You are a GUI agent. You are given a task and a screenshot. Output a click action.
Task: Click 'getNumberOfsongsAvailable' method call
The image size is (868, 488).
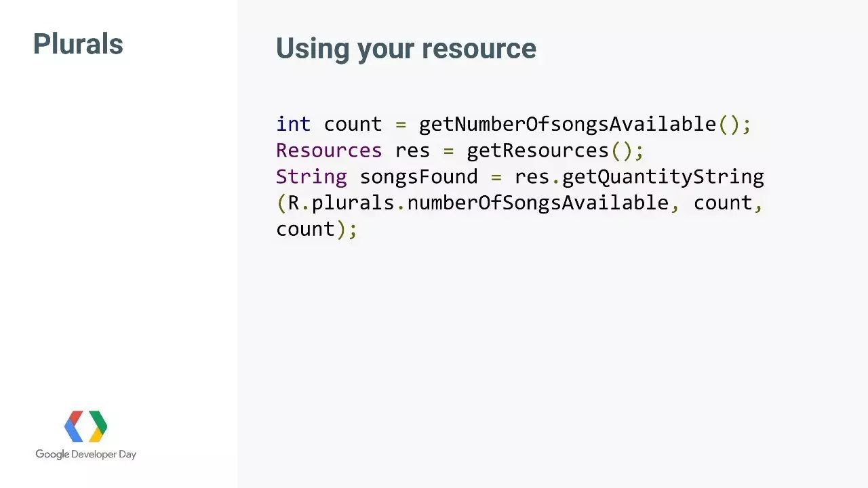click(568, 124)
